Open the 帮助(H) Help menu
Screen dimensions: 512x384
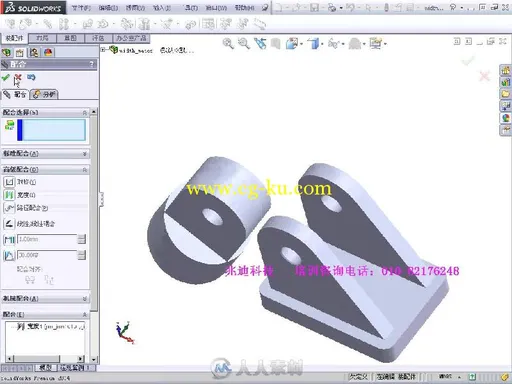(x=244, y=8)
